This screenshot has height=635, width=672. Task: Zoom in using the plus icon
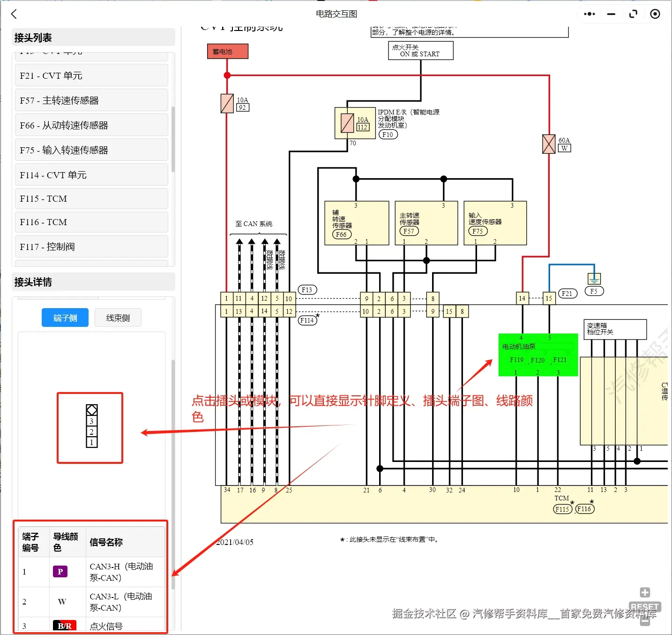click(x=644, y=592)
